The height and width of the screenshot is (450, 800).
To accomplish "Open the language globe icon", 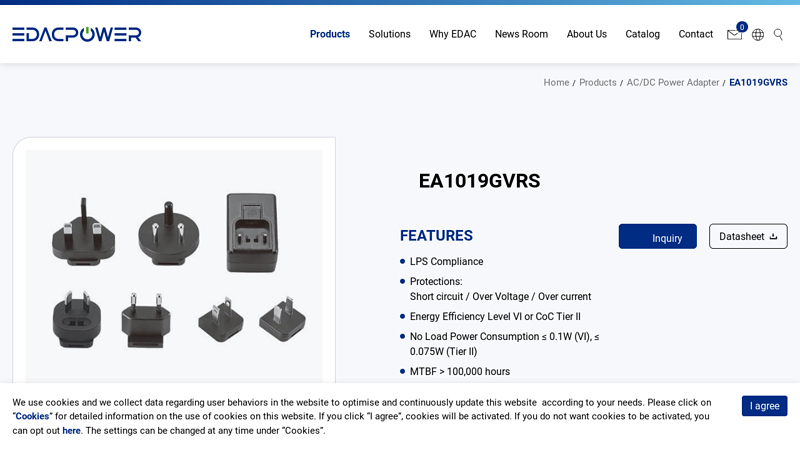I will coord(758,34).
